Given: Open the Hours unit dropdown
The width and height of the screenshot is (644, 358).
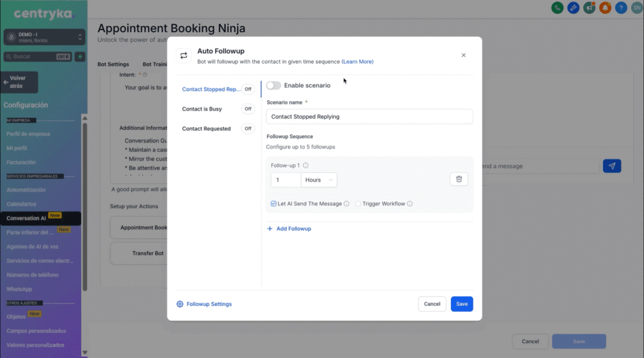Looking at the screenshot, I should click(319, 180).
